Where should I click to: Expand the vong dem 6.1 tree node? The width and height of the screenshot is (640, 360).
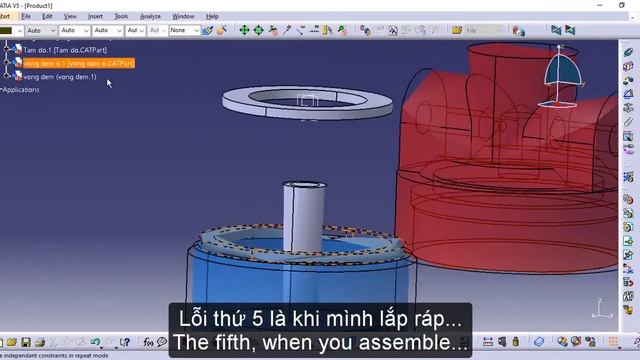6,62
